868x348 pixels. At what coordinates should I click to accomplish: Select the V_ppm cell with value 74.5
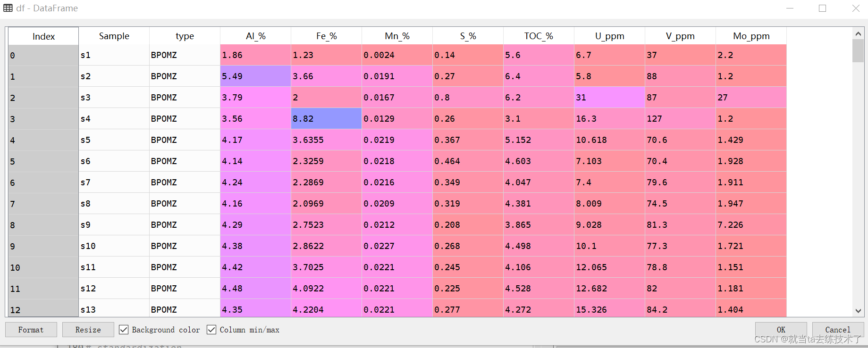681,204
